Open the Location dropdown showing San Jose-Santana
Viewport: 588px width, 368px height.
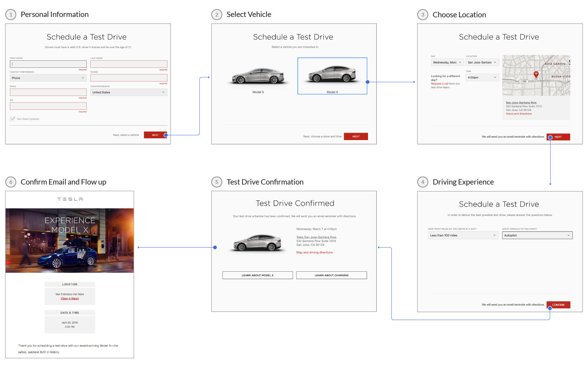(x=482, y=62)
